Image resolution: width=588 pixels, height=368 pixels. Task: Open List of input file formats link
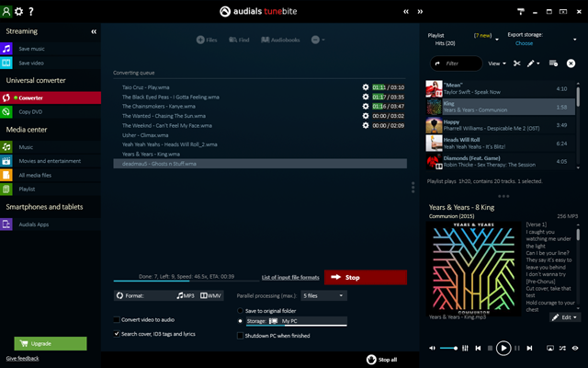(x=289, y=277)
